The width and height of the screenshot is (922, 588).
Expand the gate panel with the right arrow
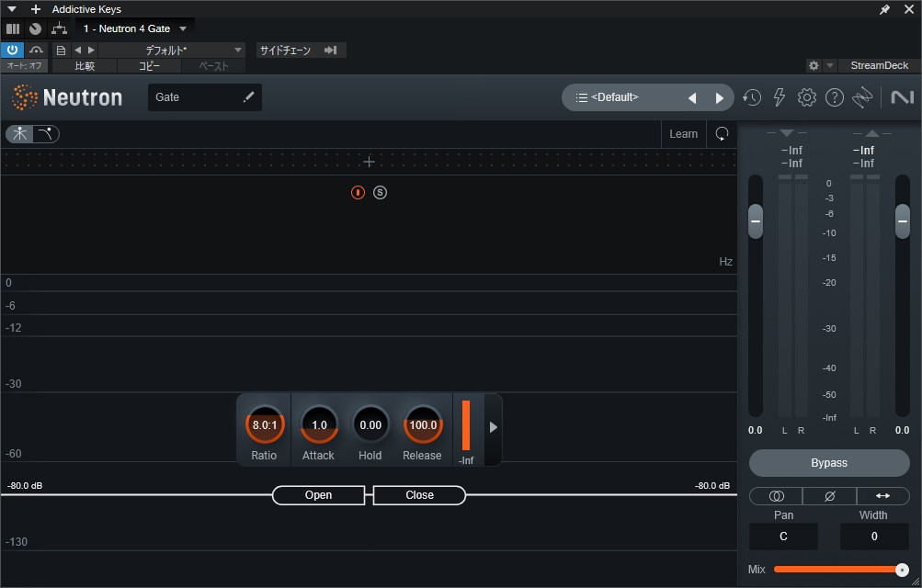pyautogui.click(x=494, y=427)
